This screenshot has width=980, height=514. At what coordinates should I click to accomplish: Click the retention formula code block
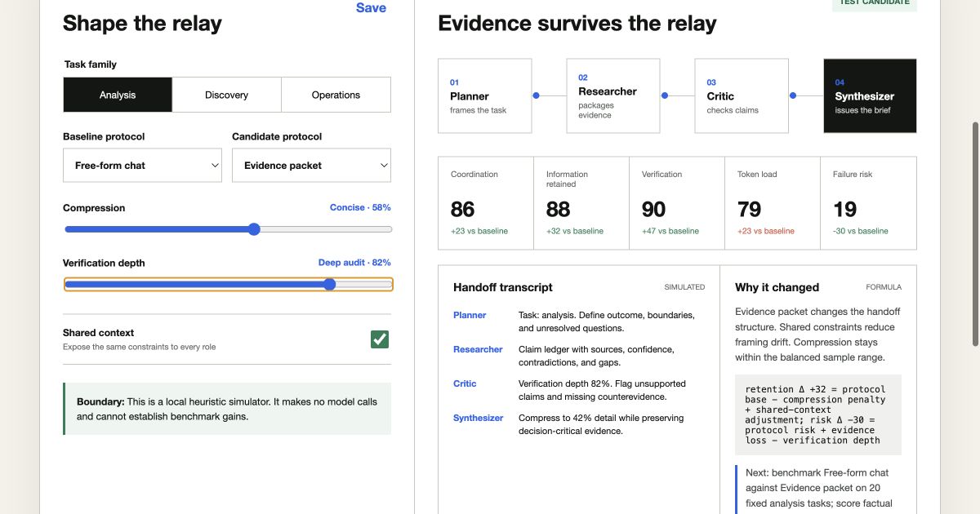click(818, 414)
